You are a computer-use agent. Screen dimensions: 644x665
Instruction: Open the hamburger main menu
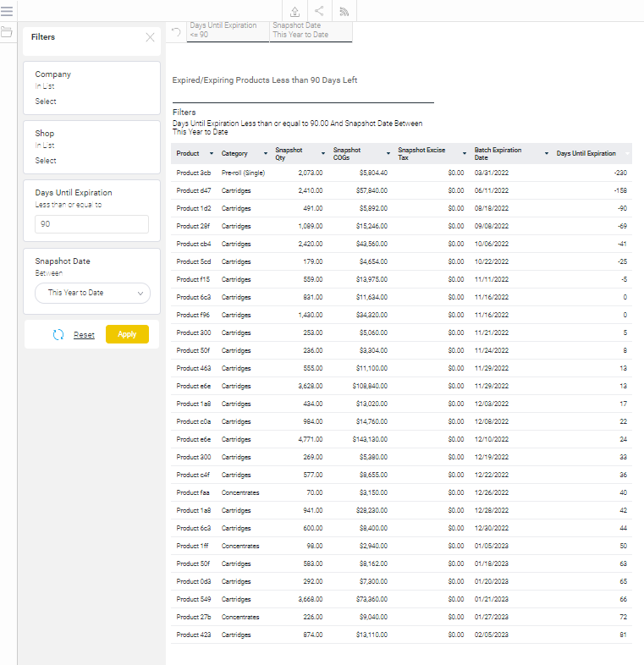(x=7, y=11)
